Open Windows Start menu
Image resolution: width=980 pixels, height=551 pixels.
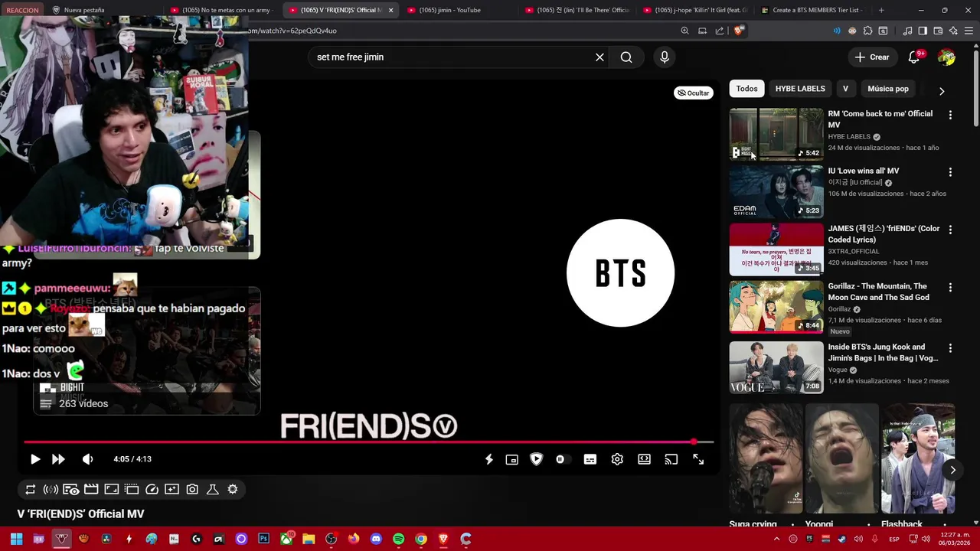tap(16, 539)
